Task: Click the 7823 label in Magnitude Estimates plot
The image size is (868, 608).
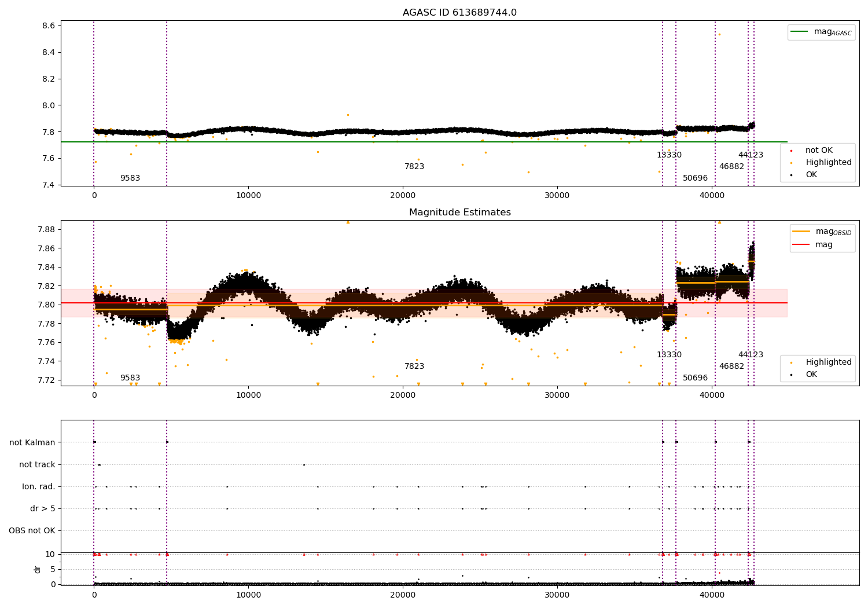Action: pyautogui.click(x=414, y=367)
